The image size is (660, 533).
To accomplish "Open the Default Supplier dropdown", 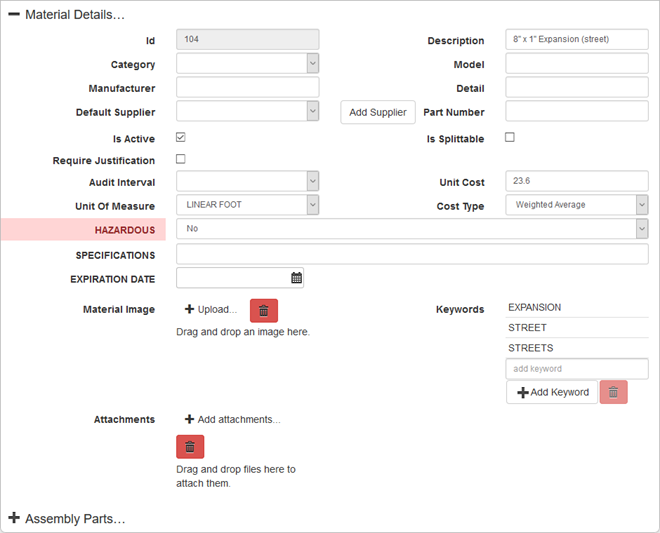I will point(247,111).
